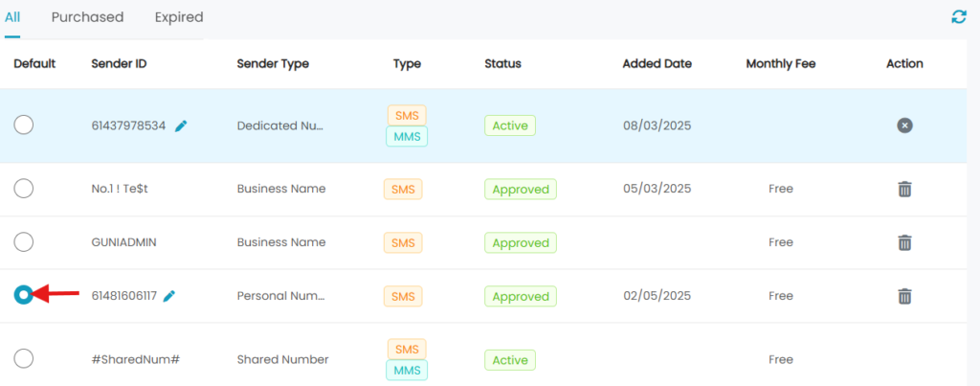Screen dimensions: 980x386
Task: Set GUNIADMIN as default sender
Action: pyautogui.click(x=24, y=242)
